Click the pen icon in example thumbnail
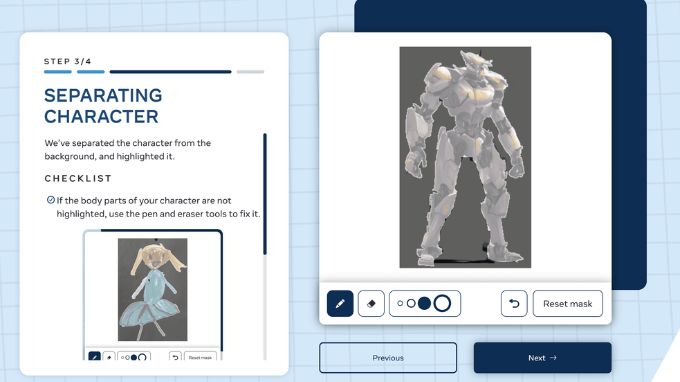This screenshot has width=680, height=382. click(95, 357)
